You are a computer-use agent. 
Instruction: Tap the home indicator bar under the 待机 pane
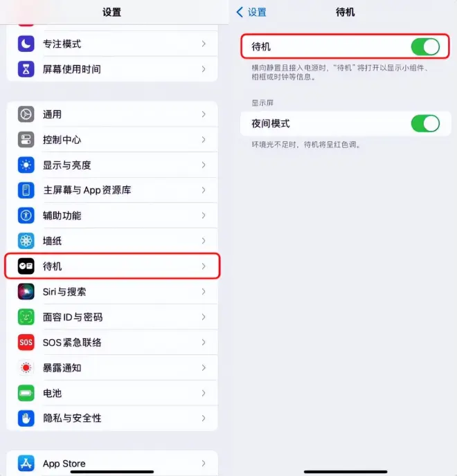[x=346, y=472]
